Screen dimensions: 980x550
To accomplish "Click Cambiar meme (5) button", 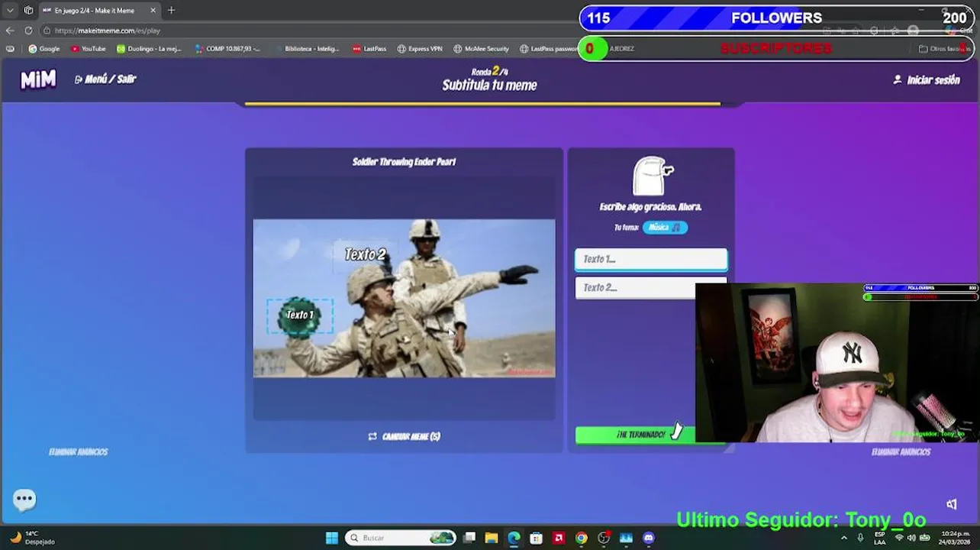I will (404, 436).
